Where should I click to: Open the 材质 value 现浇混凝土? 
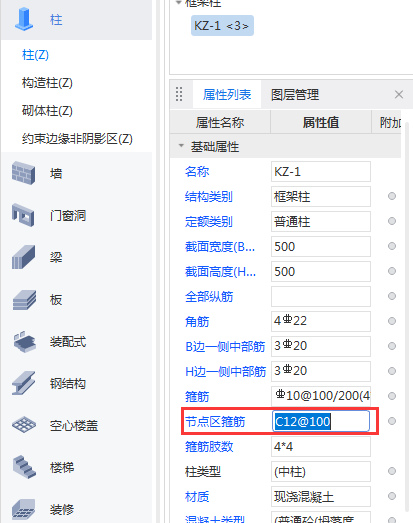point(321,497)
